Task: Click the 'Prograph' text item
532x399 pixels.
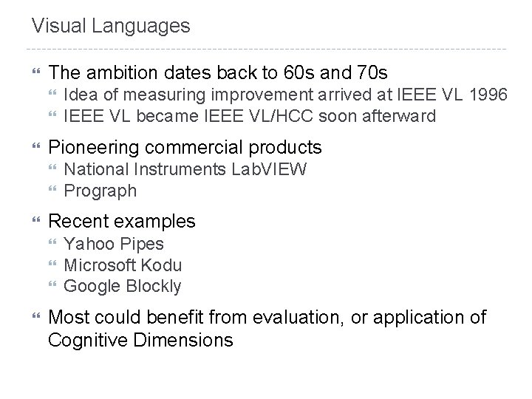Action: point(100,191)
